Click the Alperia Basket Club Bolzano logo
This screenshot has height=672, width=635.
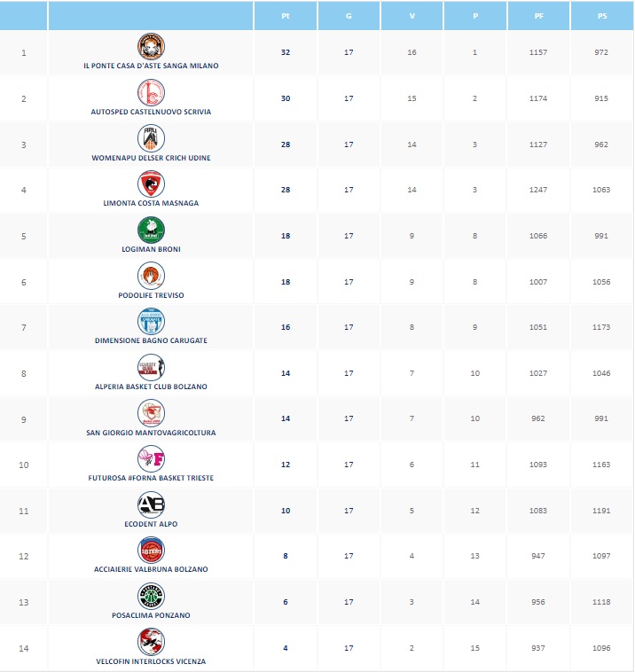coord(151,367)
